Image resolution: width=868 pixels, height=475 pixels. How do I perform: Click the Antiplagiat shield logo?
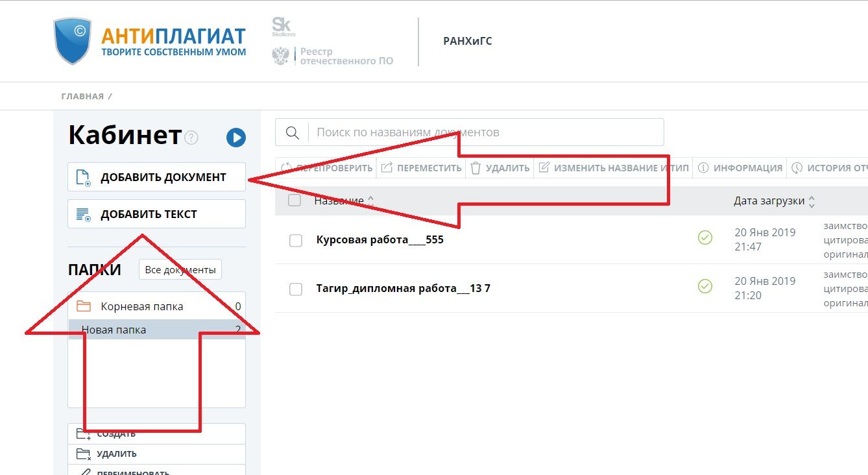click(73, 41)
